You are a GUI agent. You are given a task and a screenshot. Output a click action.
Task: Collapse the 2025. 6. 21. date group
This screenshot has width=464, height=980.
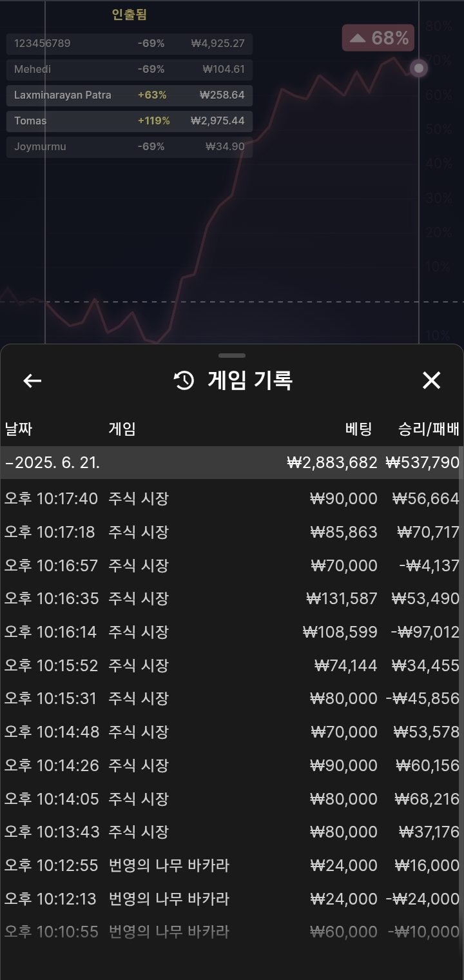tap(232, 462)
